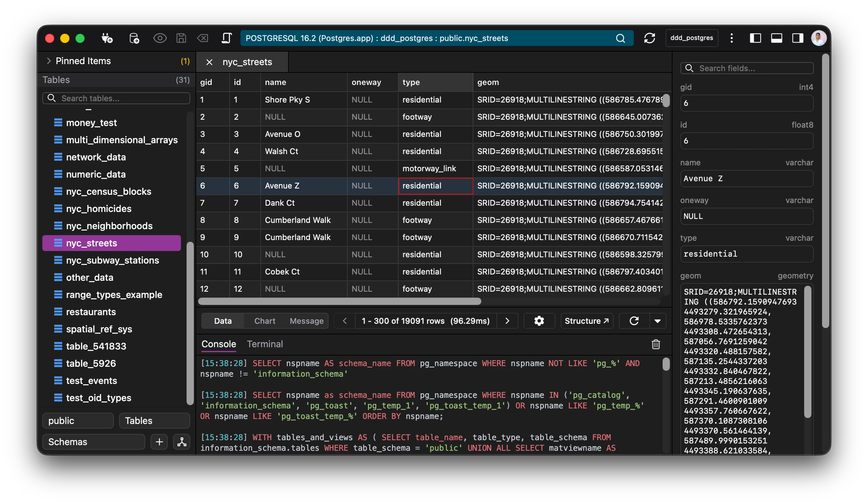This screenshot has height=504, width=868.
Task: Open the dropdown arrow beside reload button
Action: pos(657,321)
